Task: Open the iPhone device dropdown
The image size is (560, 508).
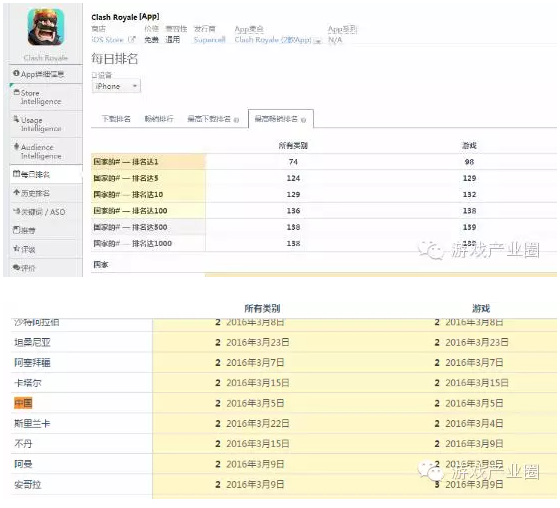Action: tap(116, 86)
